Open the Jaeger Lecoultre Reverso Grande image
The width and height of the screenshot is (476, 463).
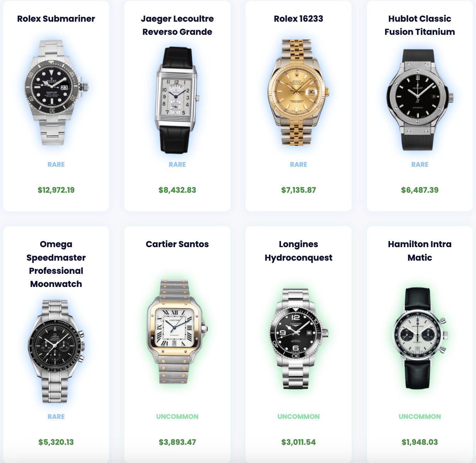(177, 100)
